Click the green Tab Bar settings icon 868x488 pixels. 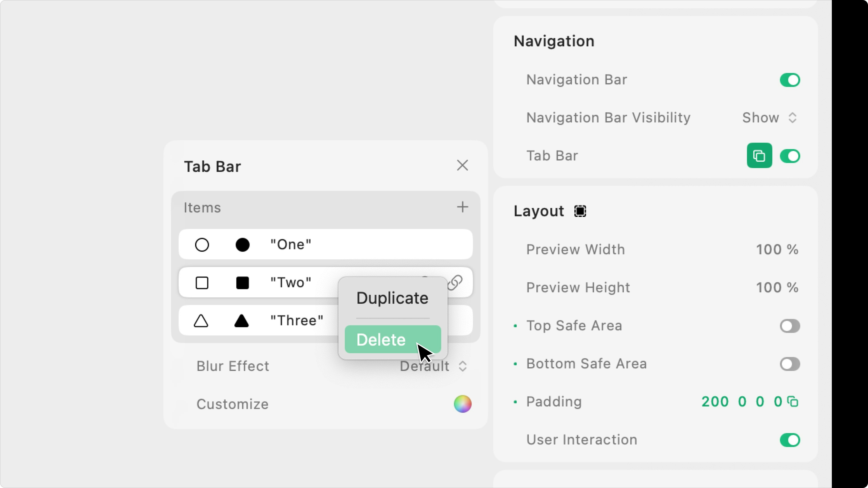759,156
